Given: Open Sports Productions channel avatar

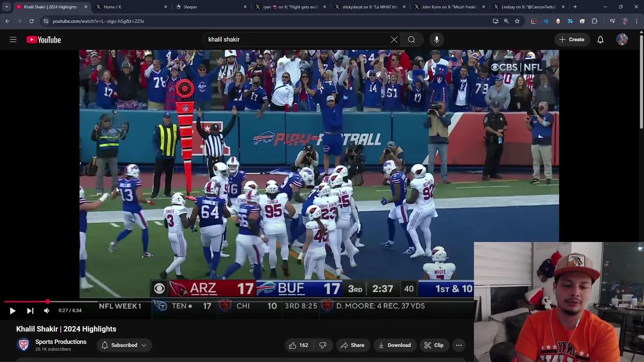Looking at the screenshot, I should pos(24,345).
